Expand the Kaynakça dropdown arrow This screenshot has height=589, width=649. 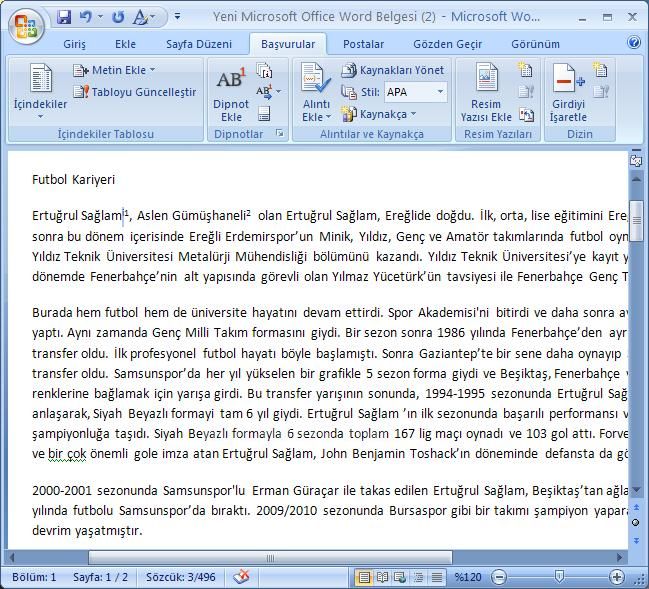413,113
